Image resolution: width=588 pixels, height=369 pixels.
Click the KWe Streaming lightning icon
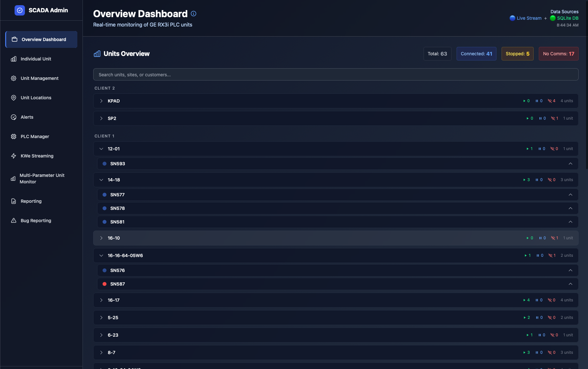(x=14, y=156)
